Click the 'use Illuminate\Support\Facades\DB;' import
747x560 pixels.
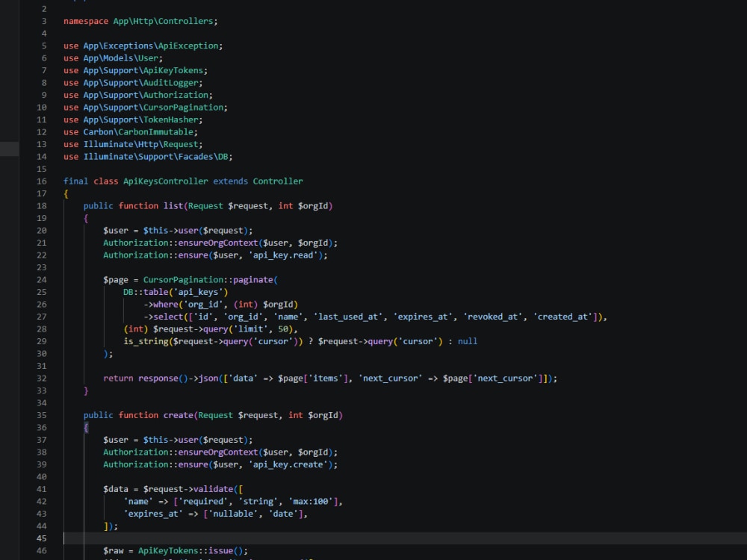(148, 157)
